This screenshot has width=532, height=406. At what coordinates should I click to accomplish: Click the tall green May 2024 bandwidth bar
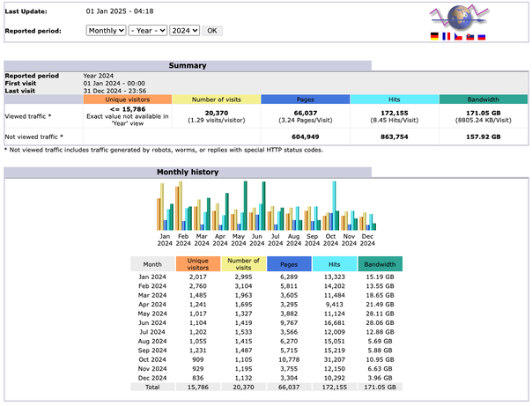pos(246,205)
